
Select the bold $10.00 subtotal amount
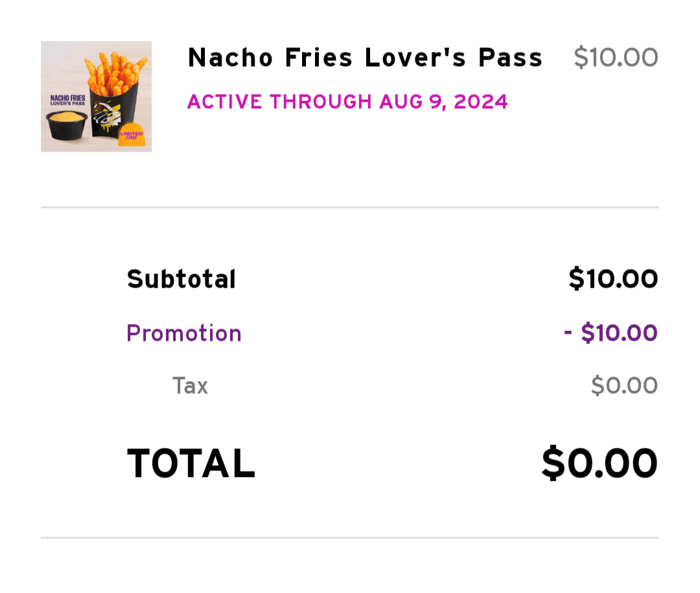coord(613,279)
